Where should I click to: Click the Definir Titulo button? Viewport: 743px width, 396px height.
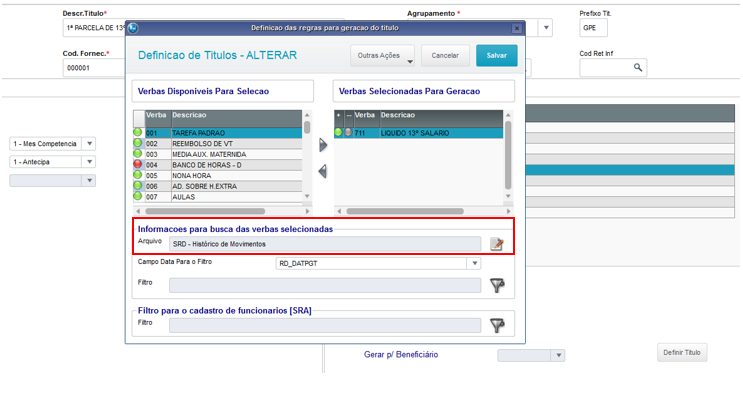pyautogui.click(x=682, y=352)
